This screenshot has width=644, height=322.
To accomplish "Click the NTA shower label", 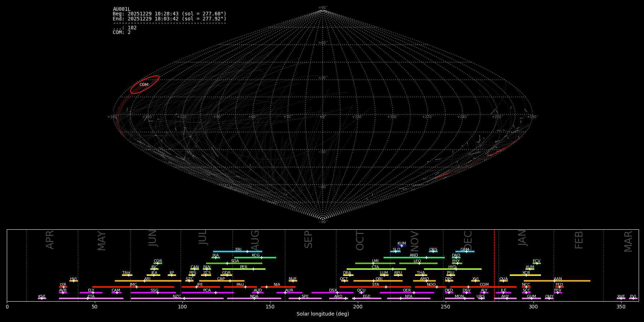I will 409,297.
